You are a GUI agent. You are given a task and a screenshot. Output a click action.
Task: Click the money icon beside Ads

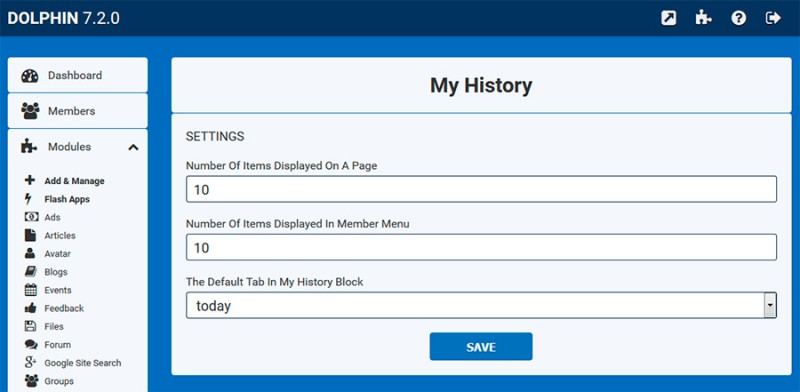pyautogui.click(x=31, y=217)
